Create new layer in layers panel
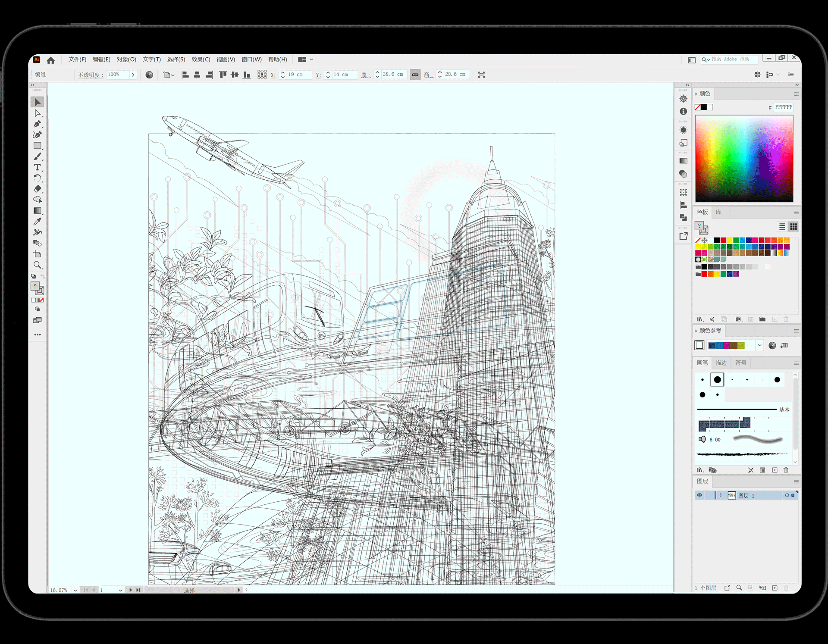This screenshot has height=644, width=828. tap(775, 588)
